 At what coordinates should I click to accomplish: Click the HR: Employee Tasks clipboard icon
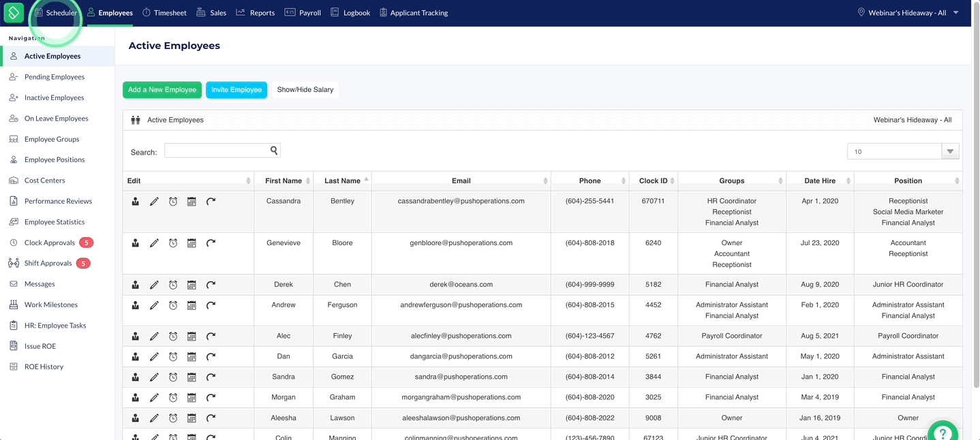click(x=13, y=326)
